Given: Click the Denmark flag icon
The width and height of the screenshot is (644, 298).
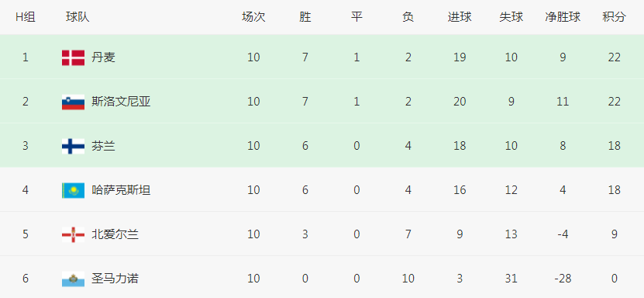Looking at the screenshot, I should coord(73,57).
